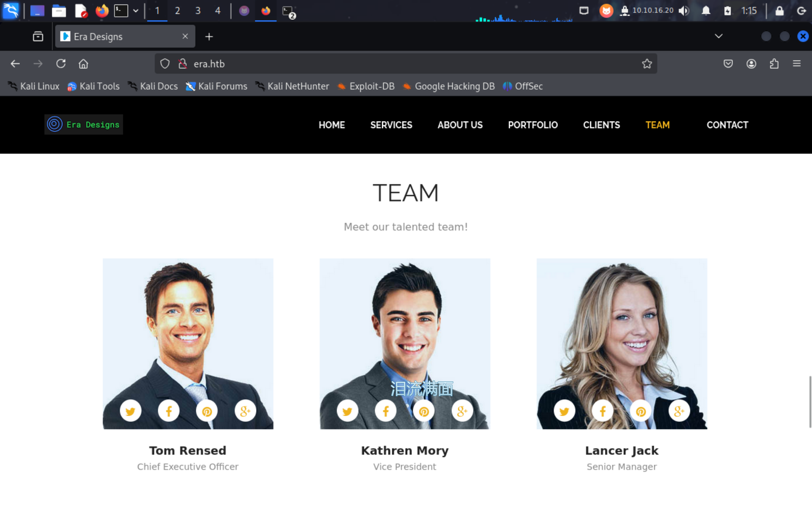812x508 pixels.
Task: Click Tom Rensed's Twitter icon
Action: tap(130, 411)
